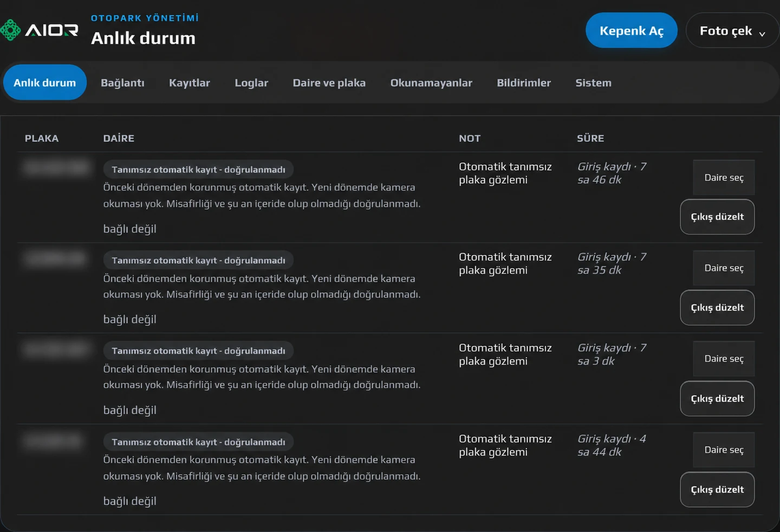Viewport: 780px width, 532px height.
Task: Open the Foto çek dropdown arrow
Action: (x=762, y=33)
